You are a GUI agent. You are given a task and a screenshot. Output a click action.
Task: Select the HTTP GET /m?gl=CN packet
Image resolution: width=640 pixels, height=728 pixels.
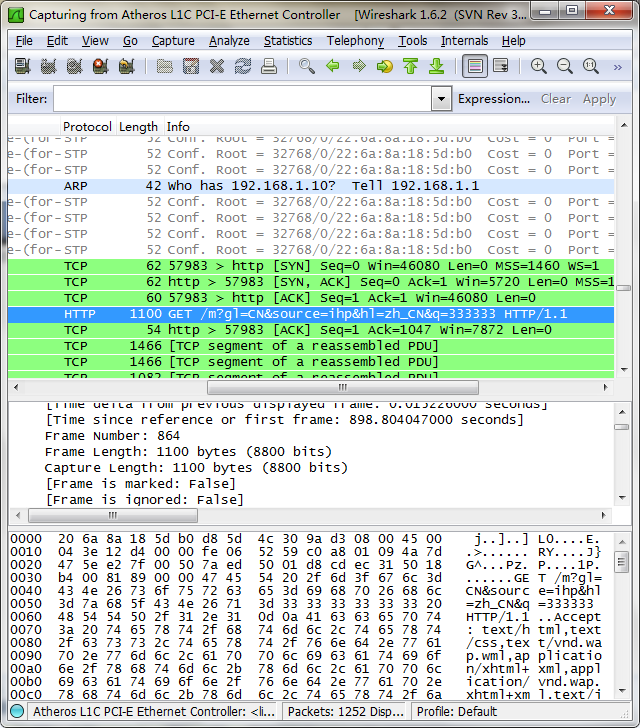coord(311,314)
